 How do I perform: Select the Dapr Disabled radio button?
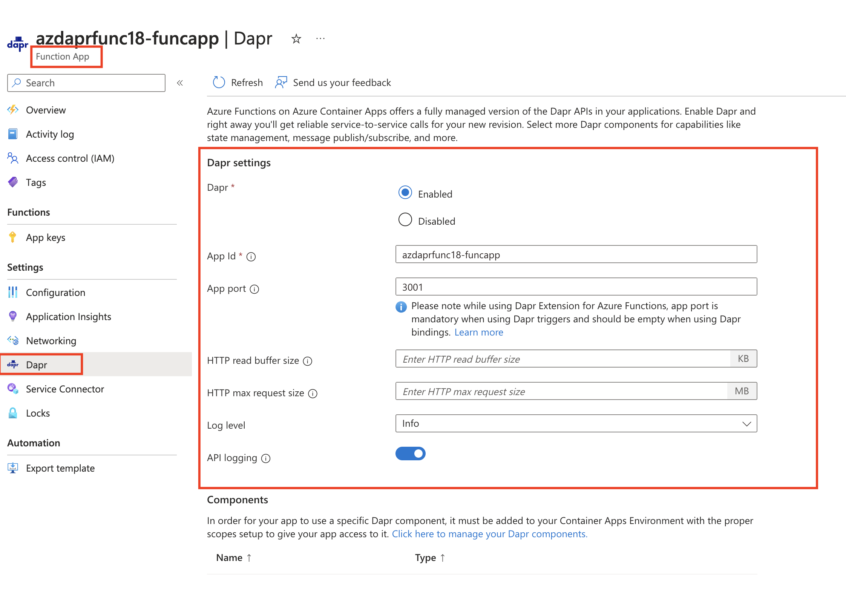click(x=406, y=219)
